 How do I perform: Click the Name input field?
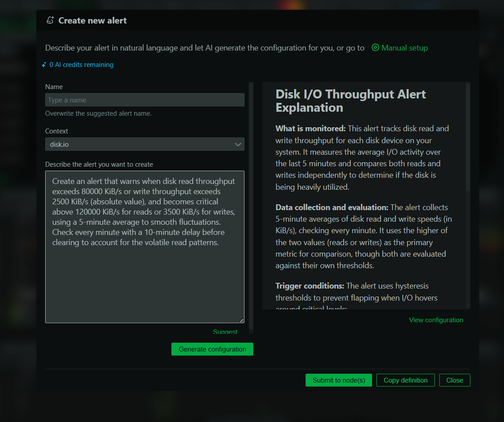(x=144, y=100)
